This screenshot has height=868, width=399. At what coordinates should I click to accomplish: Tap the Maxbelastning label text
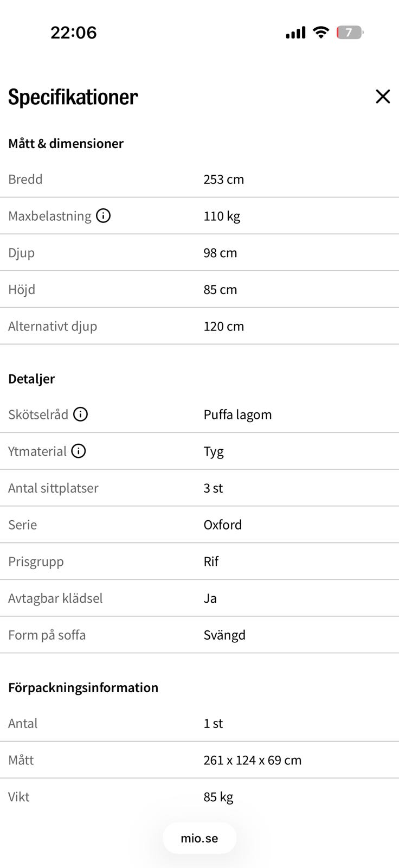point(50,216)
